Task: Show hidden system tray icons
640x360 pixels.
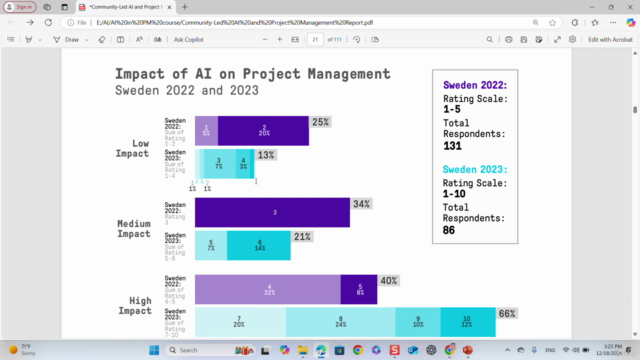Action: [x=507, y=350]
